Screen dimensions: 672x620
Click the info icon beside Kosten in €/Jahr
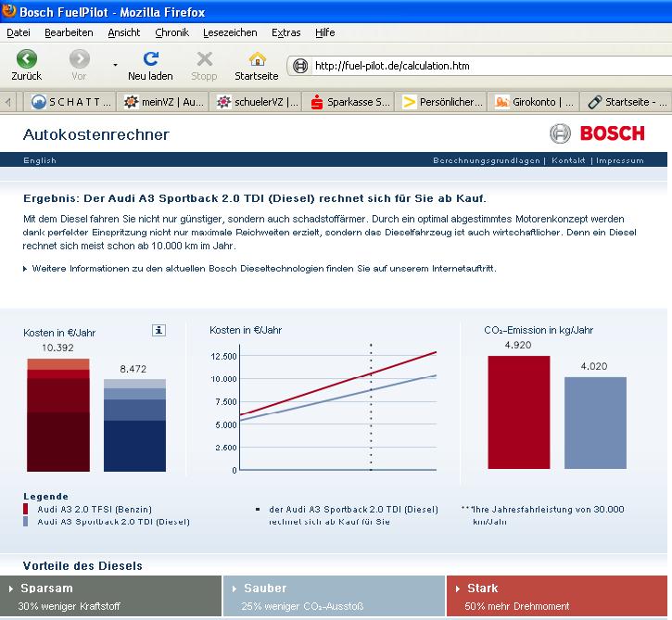(x=159, y=330)
